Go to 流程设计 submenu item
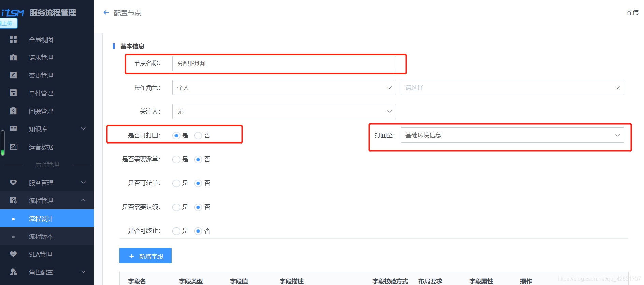The image size is (644, 285). tap(47, 218)
